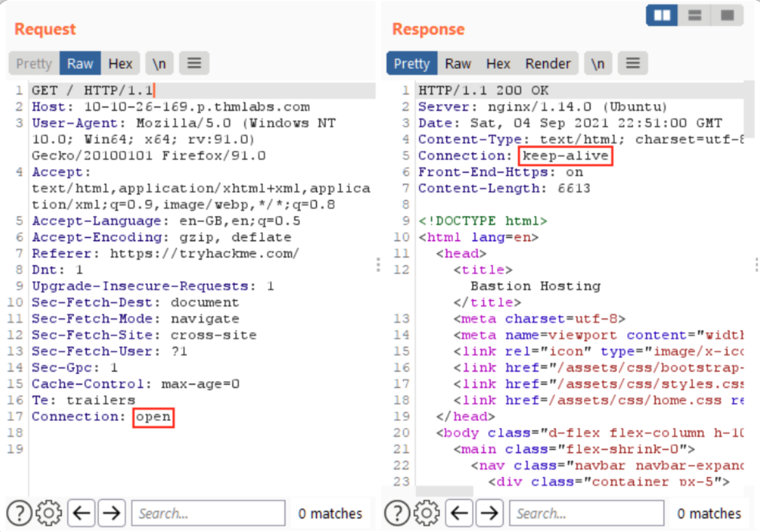Switch Response view to Raw
This screenshot has height=532, width=760.
click(458, 63)
